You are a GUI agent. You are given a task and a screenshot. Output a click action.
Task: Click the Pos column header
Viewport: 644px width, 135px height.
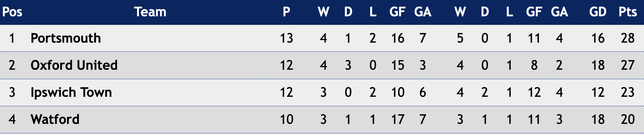coord(12,12)
